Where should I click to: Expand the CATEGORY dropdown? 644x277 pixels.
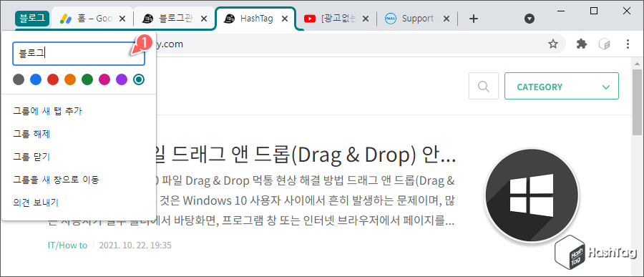click(x=562, y=86)
